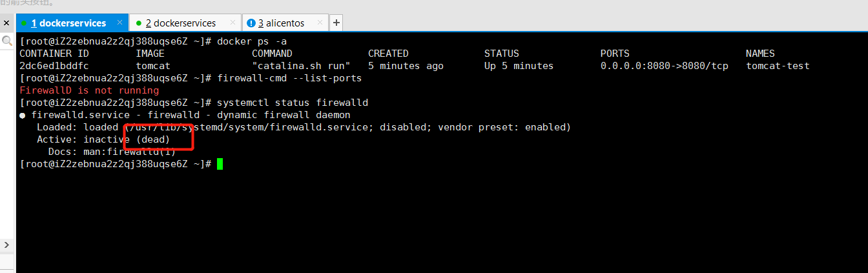Image resolution: width=868 pixels, height=273 pixels.
Task: Click the tomcat-test container name
Action: pyautogui.click(x=778, y=66)
